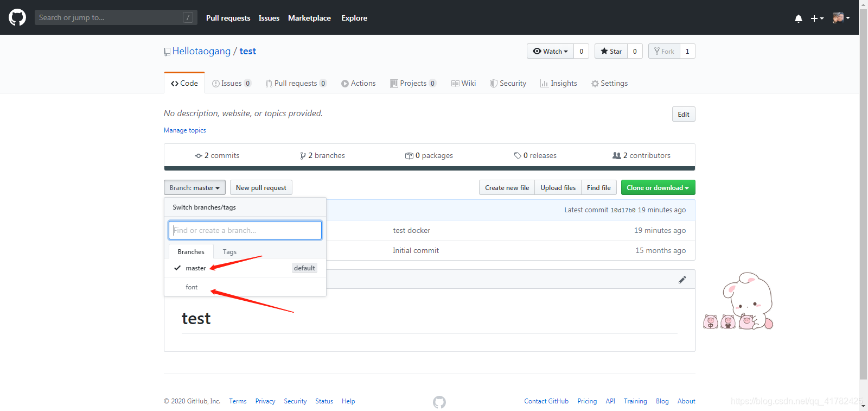View the 2 contributors link
Image resolution: width=868 pixels, height=411 pixels.
point(642,155)
